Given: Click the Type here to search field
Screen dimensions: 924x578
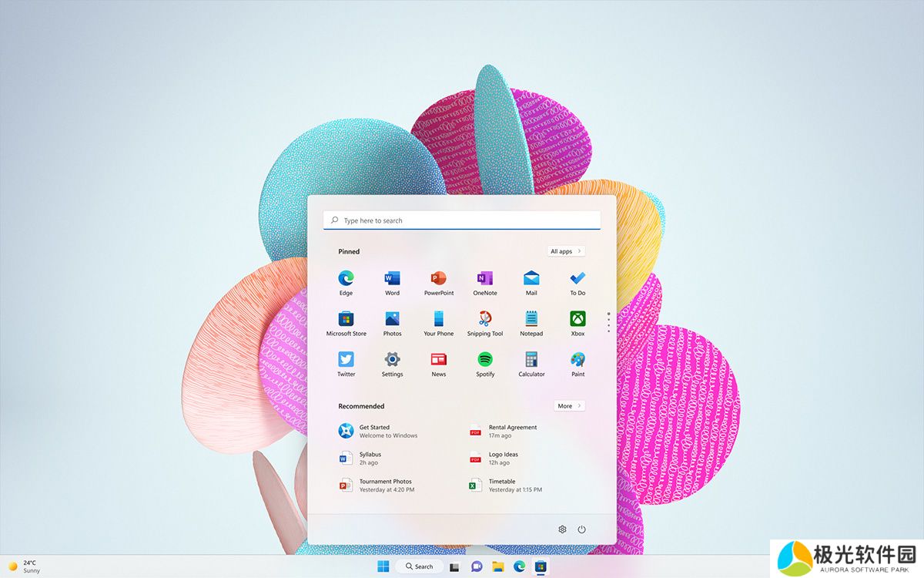Looking at the screenshot, I should pyautogui.click(x=462, y=220).
